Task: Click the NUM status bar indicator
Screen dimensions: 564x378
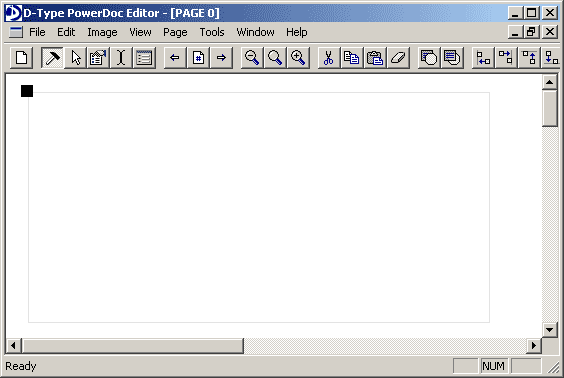Action: (x=494, y=366)
